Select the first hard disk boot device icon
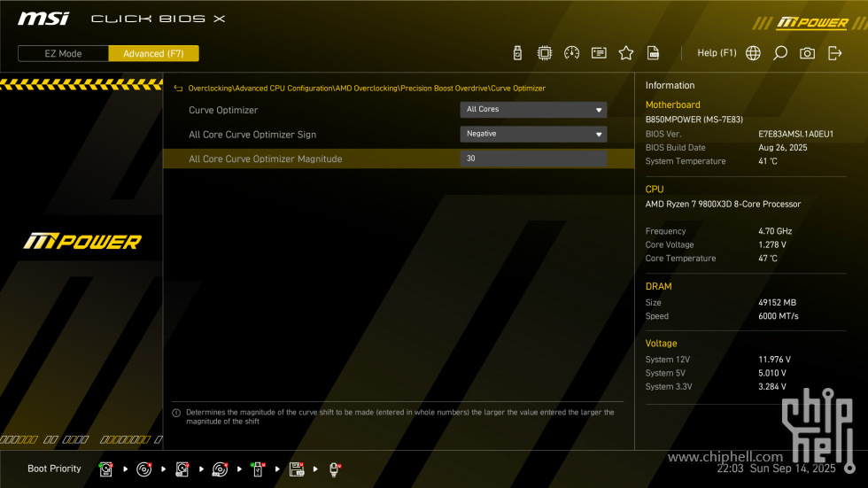Image resolution: width=868 pixels, height=488 pixels. [105, 469]
